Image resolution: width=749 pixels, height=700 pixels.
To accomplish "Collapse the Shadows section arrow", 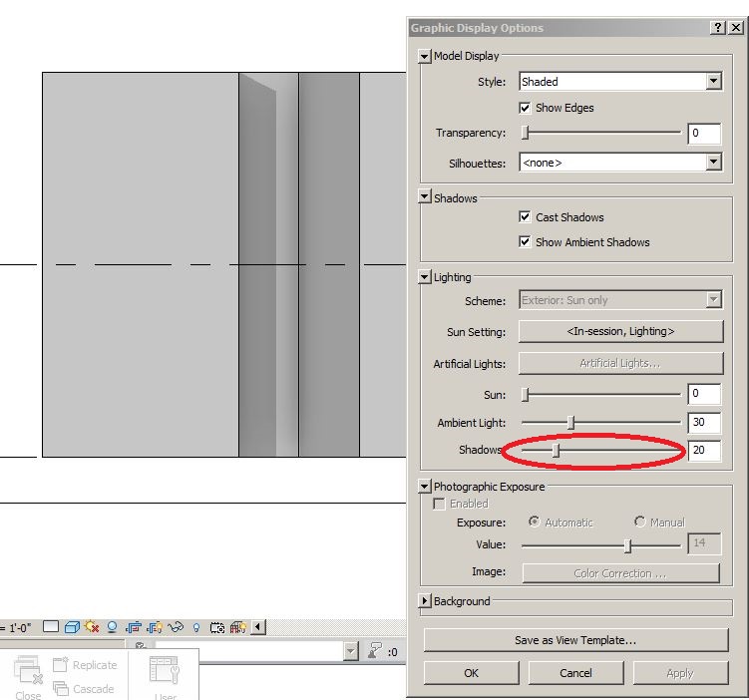I will click(424, 196).
